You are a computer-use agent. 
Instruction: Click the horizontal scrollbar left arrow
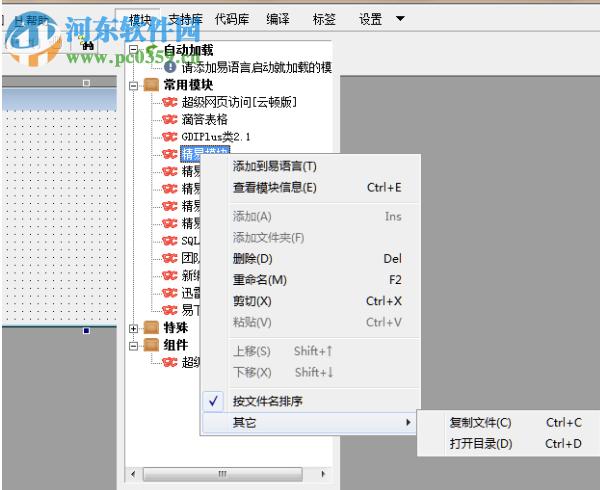pyautogui.click(x=133, y=474)
